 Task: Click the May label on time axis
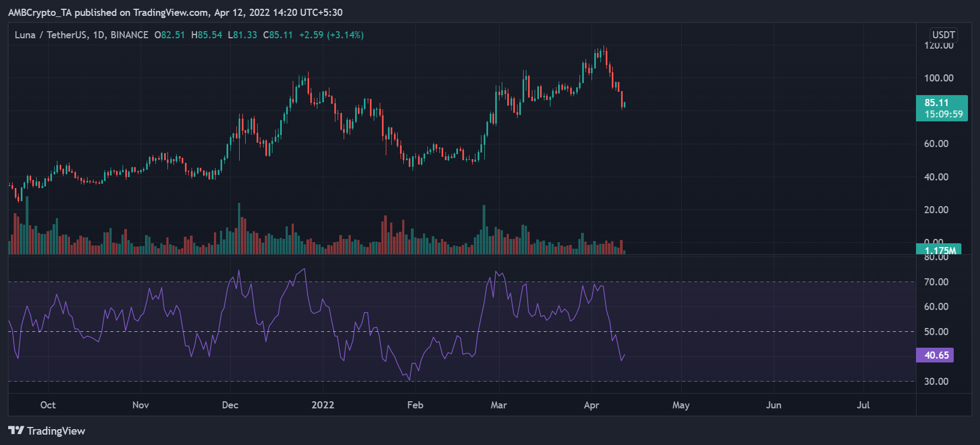click(x=681, y=405)
